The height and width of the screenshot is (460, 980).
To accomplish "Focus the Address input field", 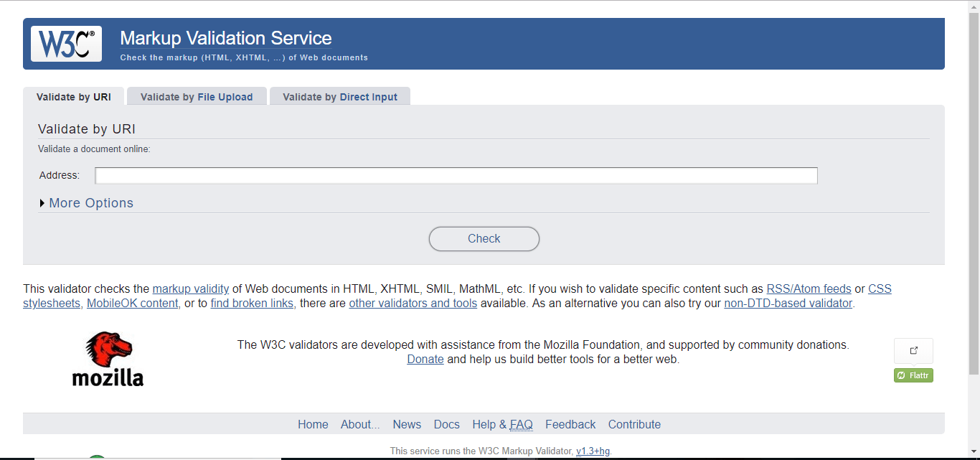I will pyautogui.click(x=456, y=176).
